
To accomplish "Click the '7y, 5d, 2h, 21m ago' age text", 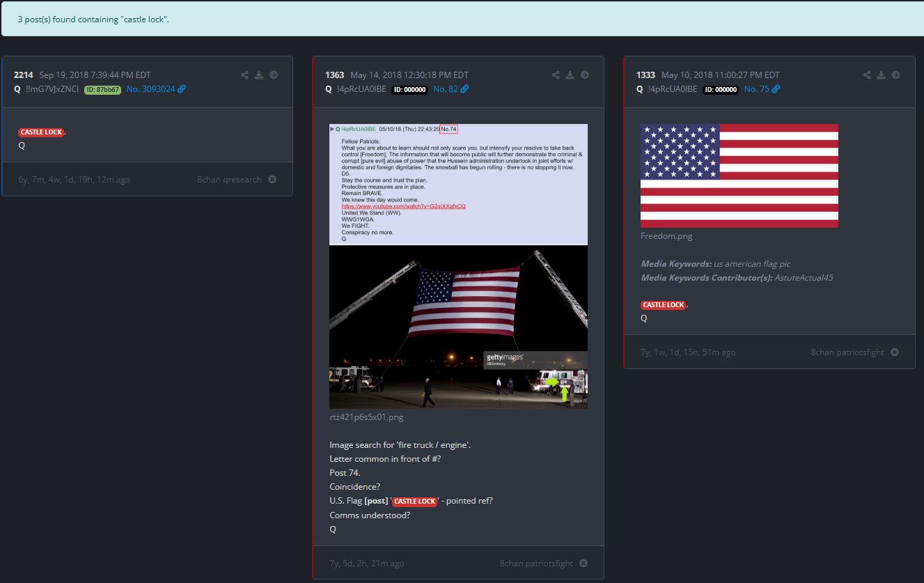I will pos(367,563).
